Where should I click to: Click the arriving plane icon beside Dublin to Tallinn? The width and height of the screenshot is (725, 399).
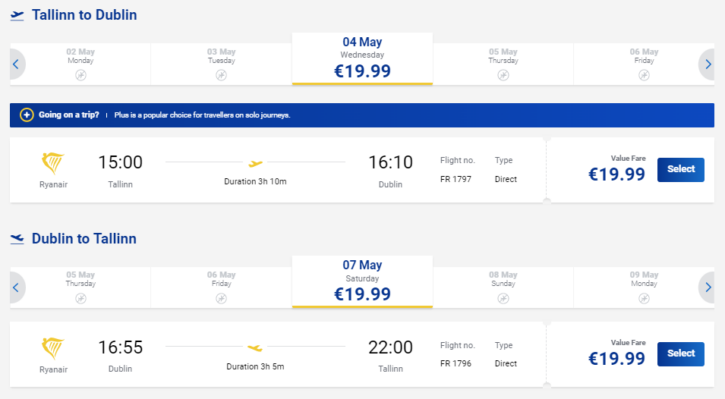tap(17, 239)
